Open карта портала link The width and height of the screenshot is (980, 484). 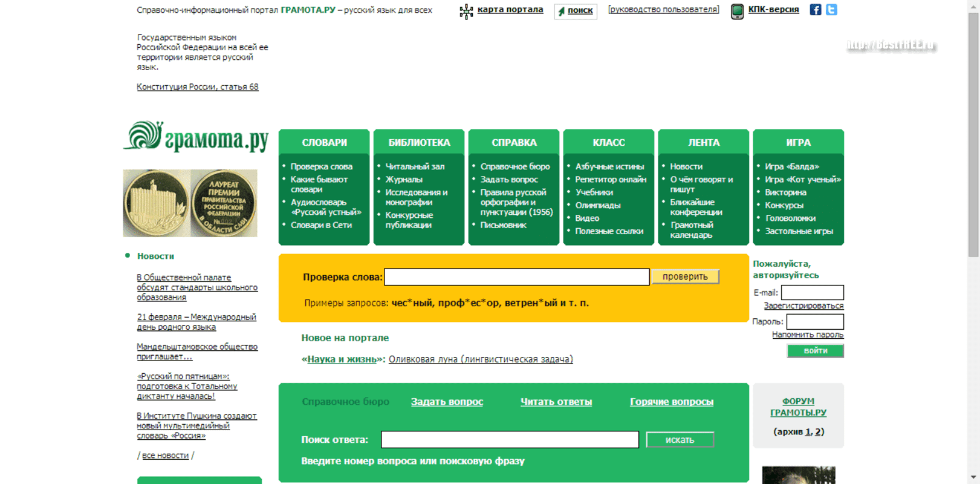510,10
